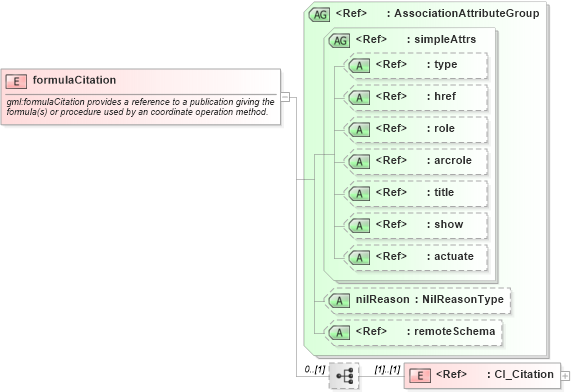
Task: Click <Ref> label beside simpleAttrs
Action: [x=371, y=39]
